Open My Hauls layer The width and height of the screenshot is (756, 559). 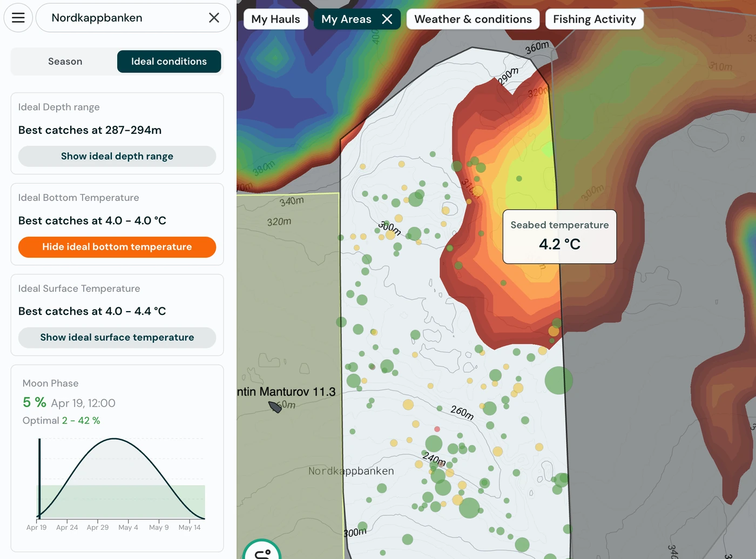coord(275,19)
